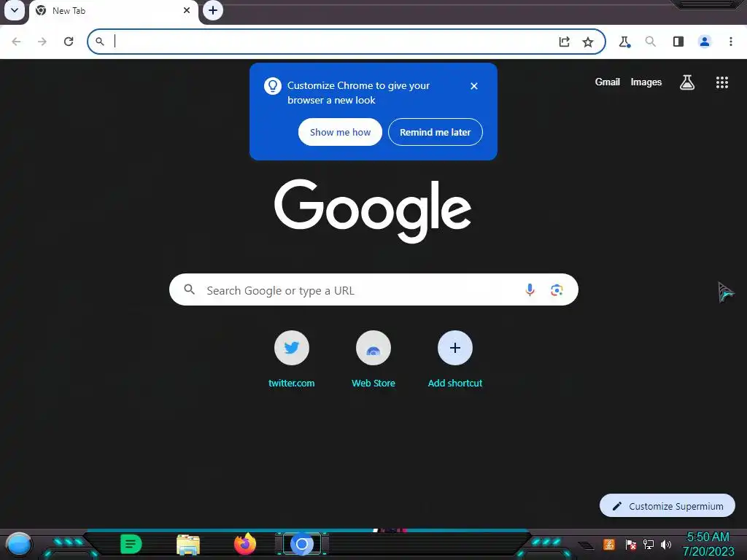Screen dimensions: 747x560
Task: Open Search Labs flask on page
Action: coord(687,82)
